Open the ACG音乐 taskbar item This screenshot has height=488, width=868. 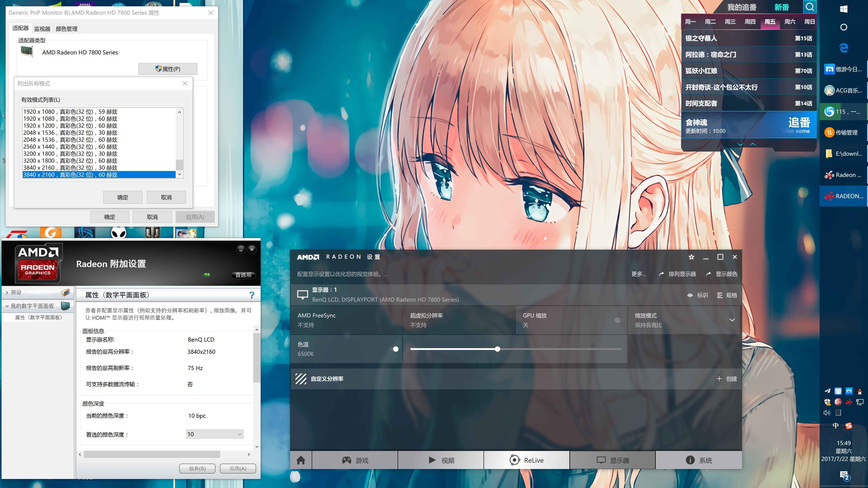[x=843, y=90]
